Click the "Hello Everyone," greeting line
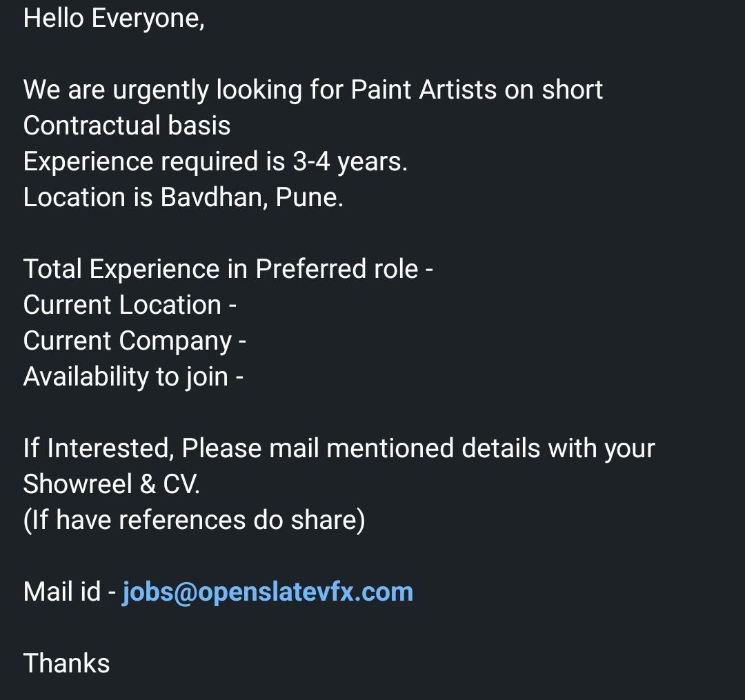Image resolution: width=745 pixels, height=700 pixels. pyautogui.click(x=114, y=18)
